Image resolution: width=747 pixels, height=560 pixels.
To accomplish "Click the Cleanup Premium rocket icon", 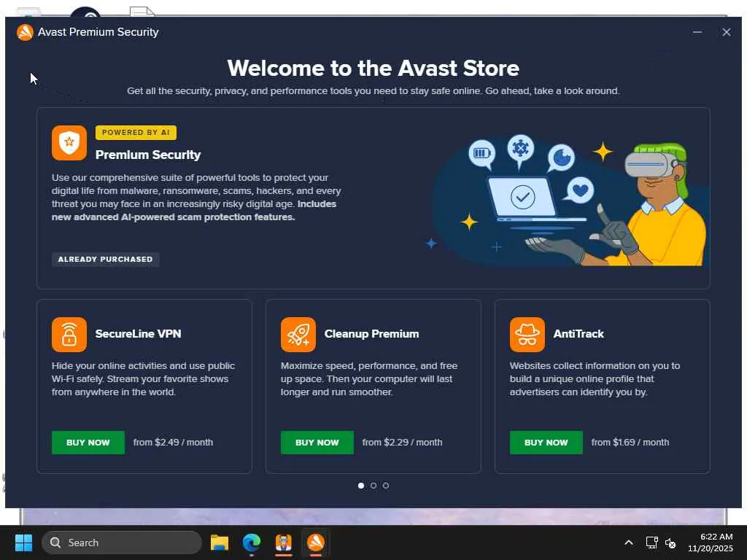I will click(298, 334).
